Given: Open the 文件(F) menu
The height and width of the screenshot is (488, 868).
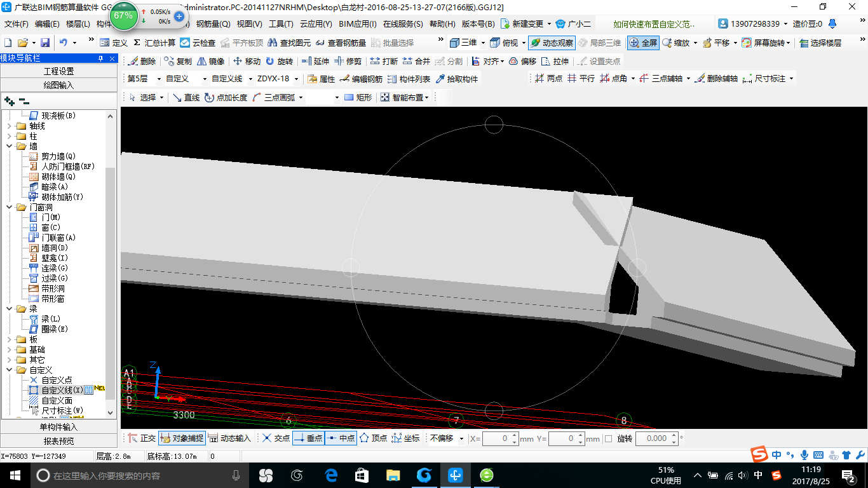Looking at the screenshot, I should tap(17, 24).
